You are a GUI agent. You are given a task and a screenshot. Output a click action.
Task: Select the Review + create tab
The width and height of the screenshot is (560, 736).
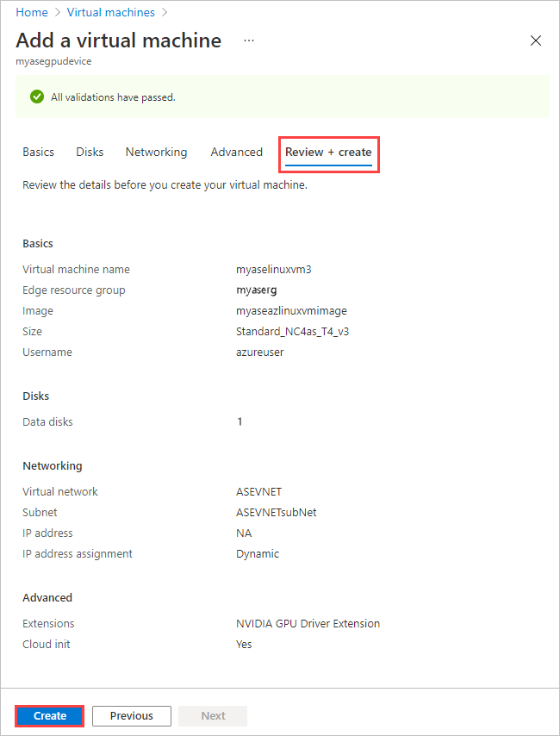[328, 152]
